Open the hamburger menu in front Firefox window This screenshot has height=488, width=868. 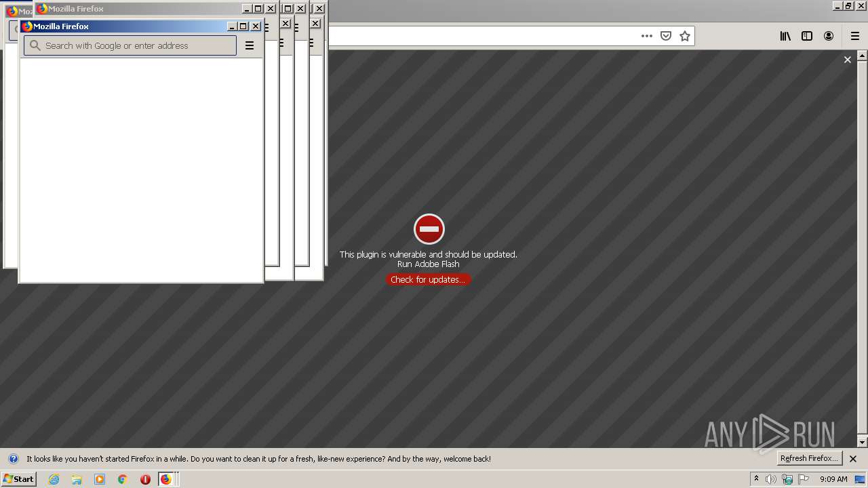(x=250, y=45)
